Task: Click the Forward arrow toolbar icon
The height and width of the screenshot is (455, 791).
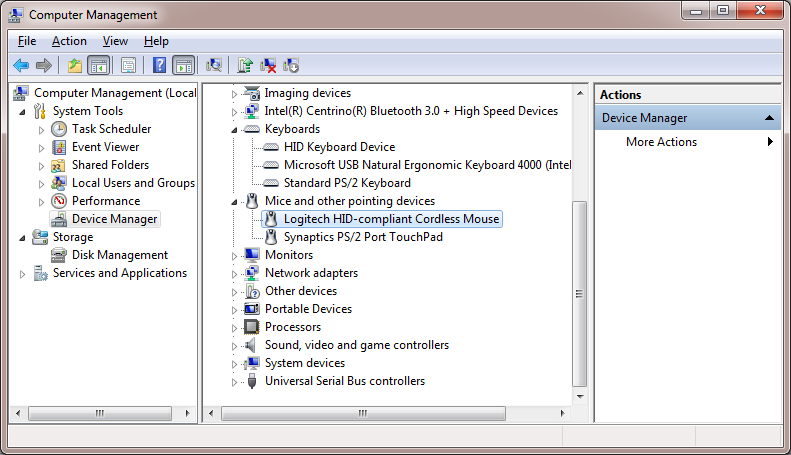Action: tap(44, 65)
